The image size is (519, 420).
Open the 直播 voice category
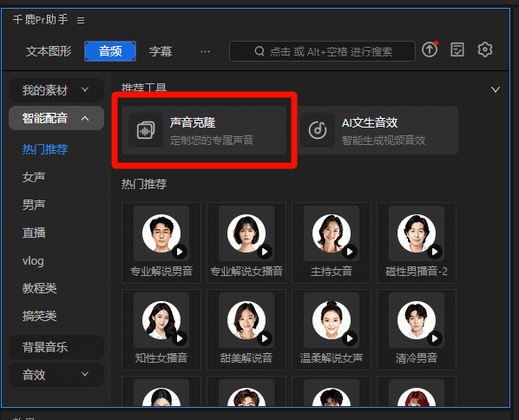(x=34, y=233)
